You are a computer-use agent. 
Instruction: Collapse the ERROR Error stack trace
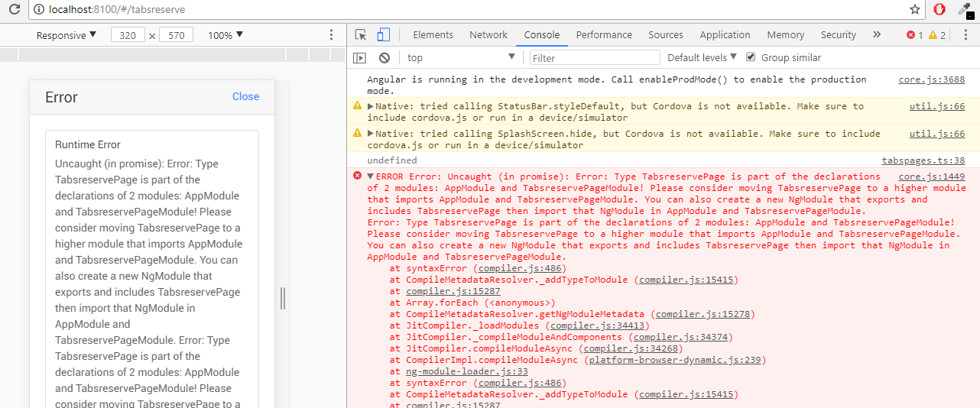click(x=371, y=176)
